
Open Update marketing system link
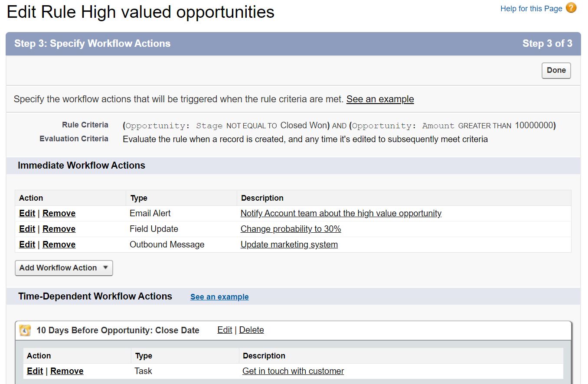[x=289, y=244]
